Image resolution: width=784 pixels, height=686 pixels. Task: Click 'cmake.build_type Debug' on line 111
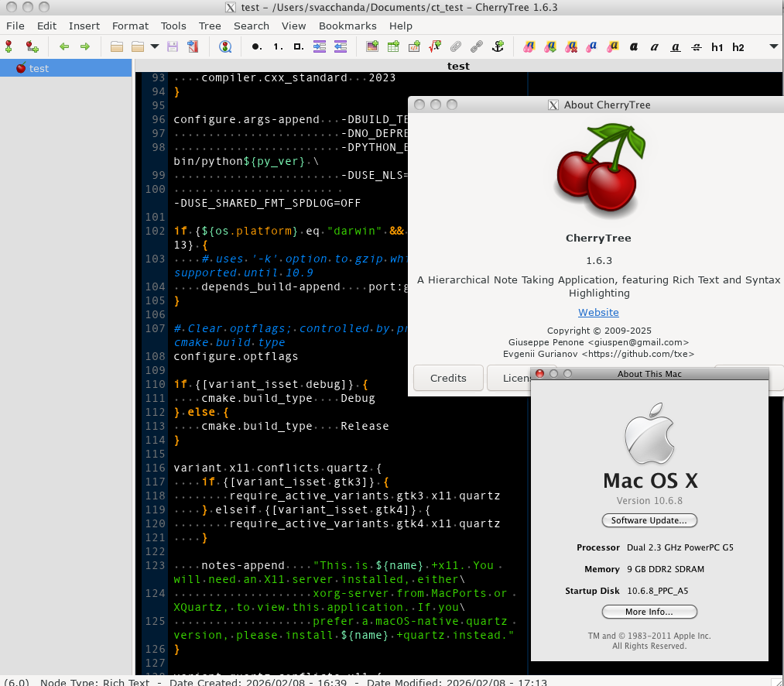point(288,398)
